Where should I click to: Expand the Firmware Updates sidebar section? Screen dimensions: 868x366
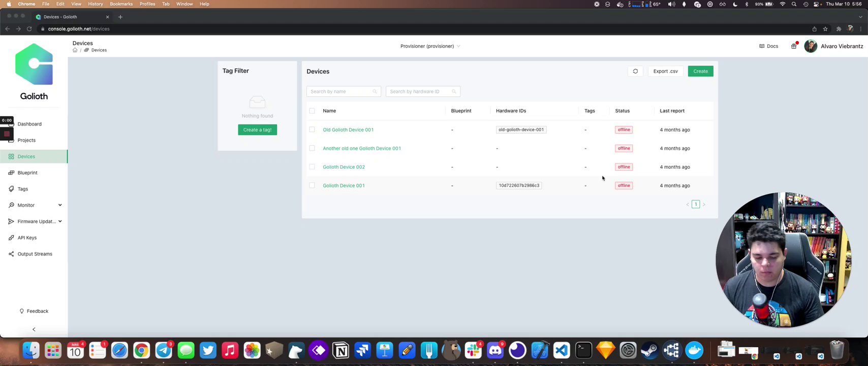click(x=34, y=222)
